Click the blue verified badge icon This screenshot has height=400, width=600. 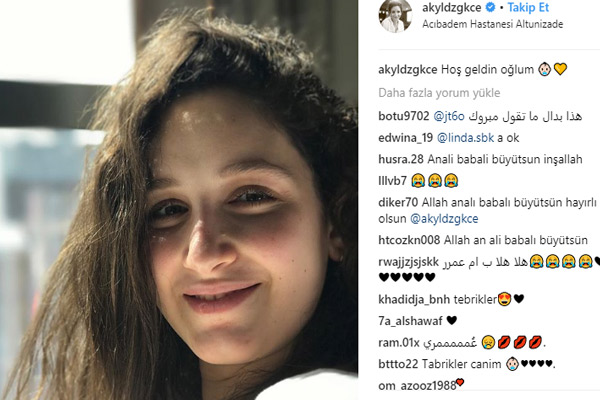(x=490, y=7)
